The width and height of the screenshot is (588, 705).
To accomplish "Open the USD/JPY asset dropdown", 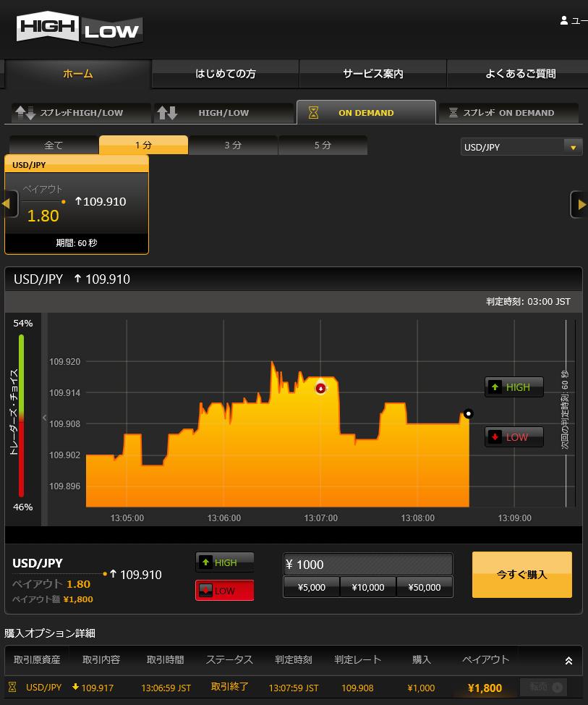I will 521,147.
